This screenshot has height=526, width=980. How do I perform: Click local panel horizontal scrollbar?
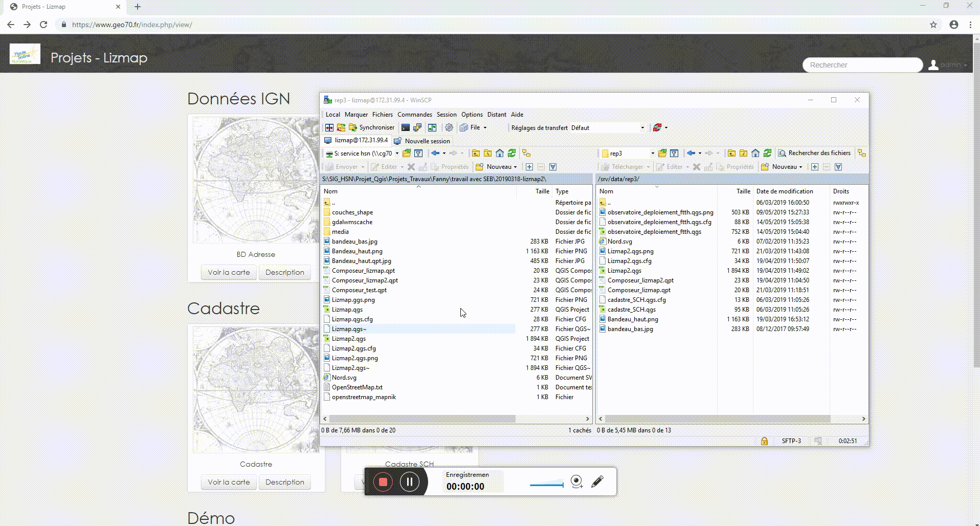(x=422, y=419)
